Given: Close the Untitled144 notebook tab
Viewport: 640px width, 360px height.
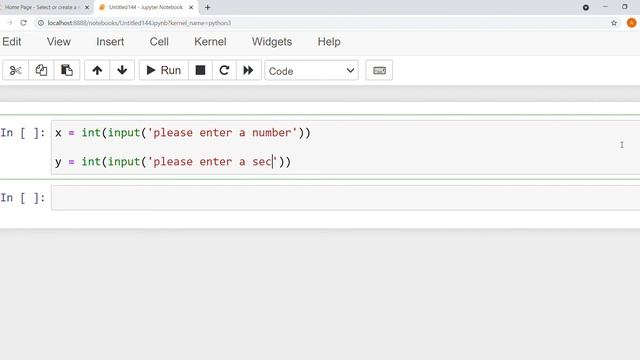Looking at the screenshot, I should tap(191, 7).
